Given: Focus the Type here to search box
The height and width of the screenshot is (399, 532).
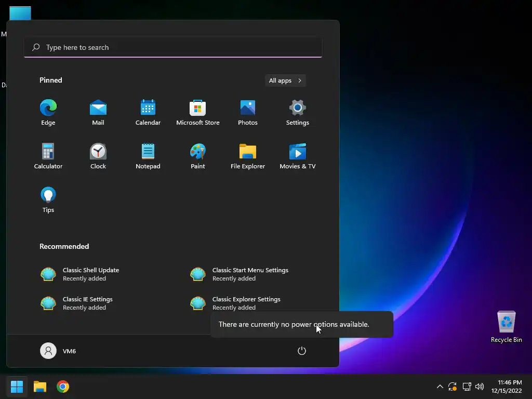Looking at the screenshot, I should pos(173,47).
